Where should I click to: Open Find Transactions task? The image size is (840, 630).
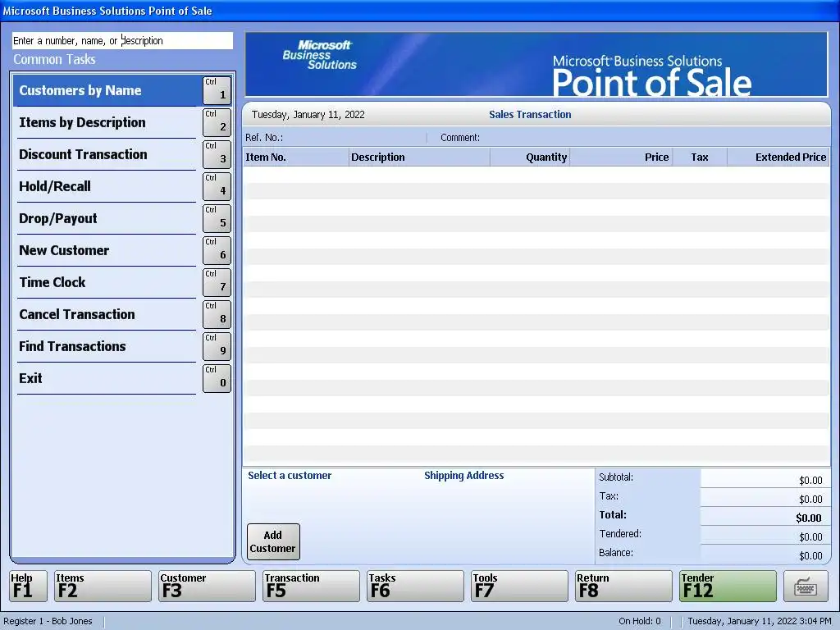point(107,346)
